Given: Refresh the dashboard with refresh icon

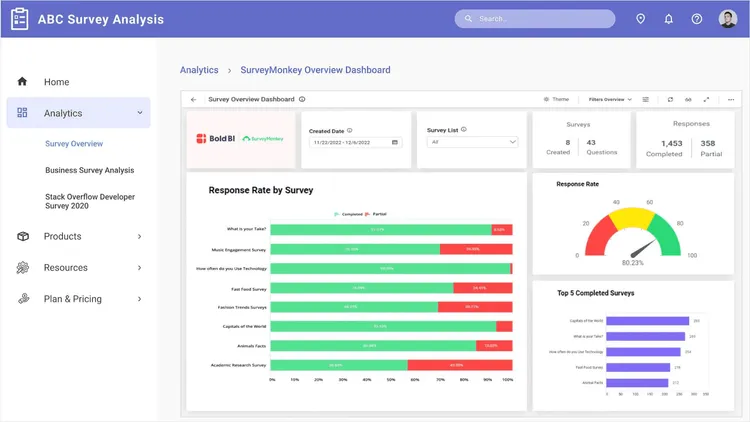Looking at the screenshot, I should 669,100.
